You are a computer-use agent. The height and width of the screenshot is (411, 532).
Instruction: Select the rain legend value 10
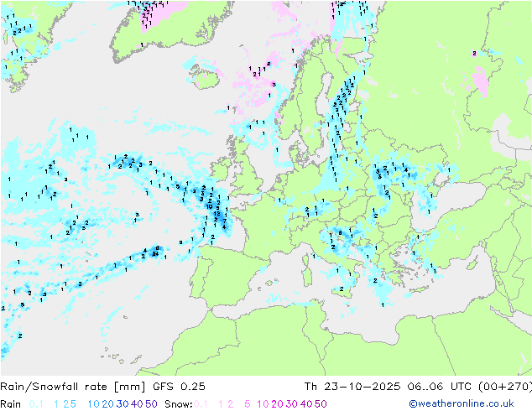coord(94,404)
